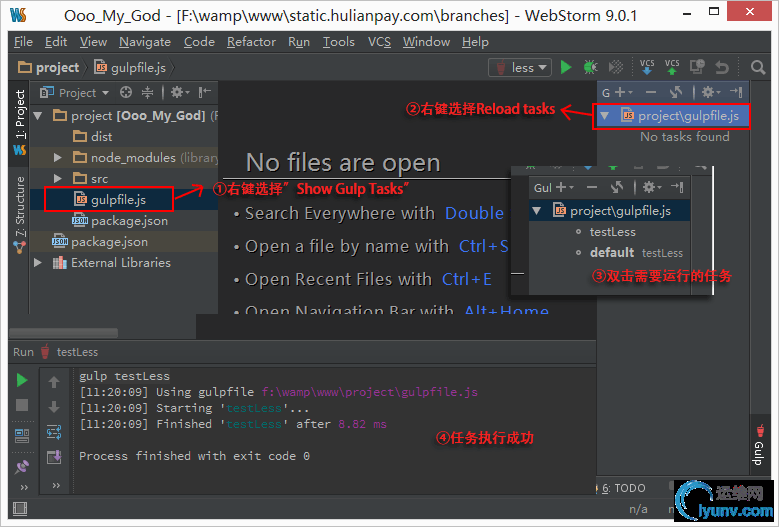This screenshot has width=779, height=527.
Task: Restore layout icon in Run panel sidebar
Action: tap(22, 436)
